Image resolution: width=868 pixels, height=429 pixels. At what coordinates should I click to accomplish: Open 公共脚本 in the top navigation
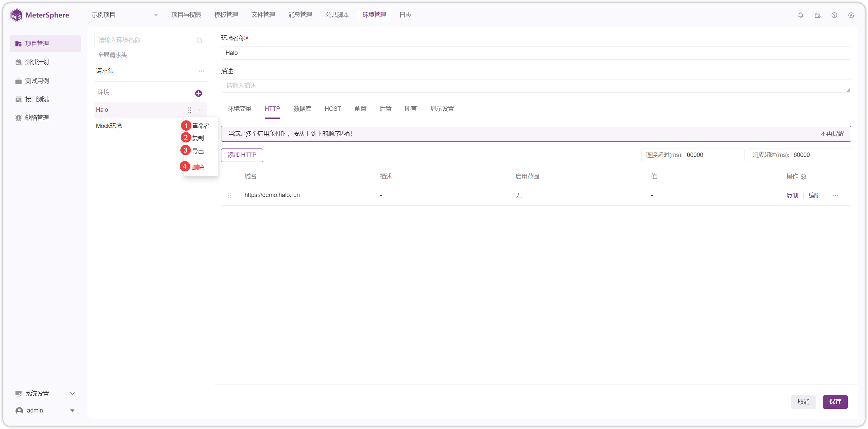[x=337, y=15]
